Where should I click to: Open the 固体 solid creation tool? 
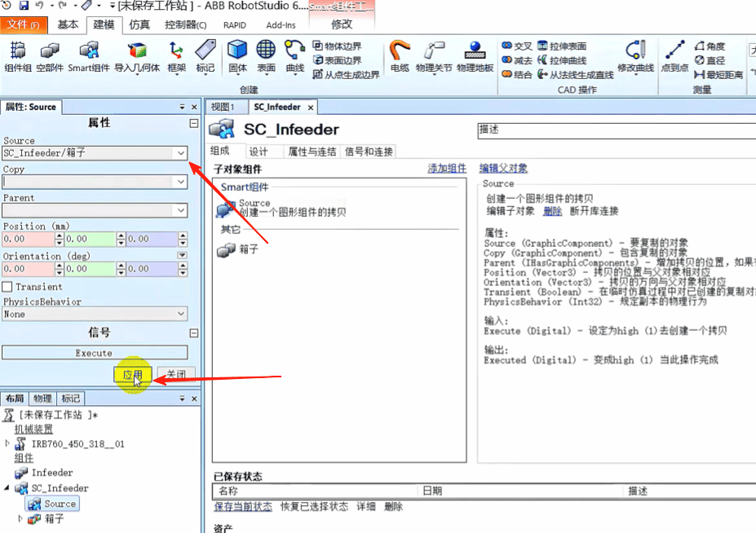pos(237,57)
